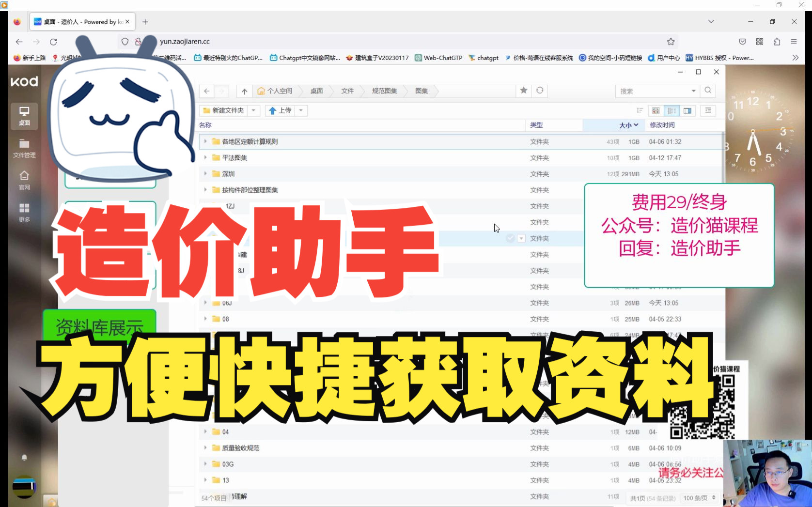Screen dimensions: 812x507
Task: Click the 上传 button
Action: coord(280,110)
